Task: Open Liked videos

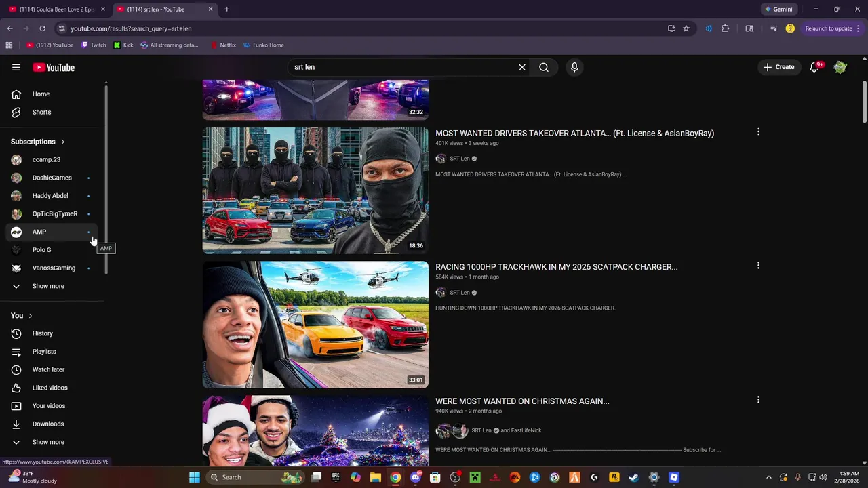Action: coord(53,388)
